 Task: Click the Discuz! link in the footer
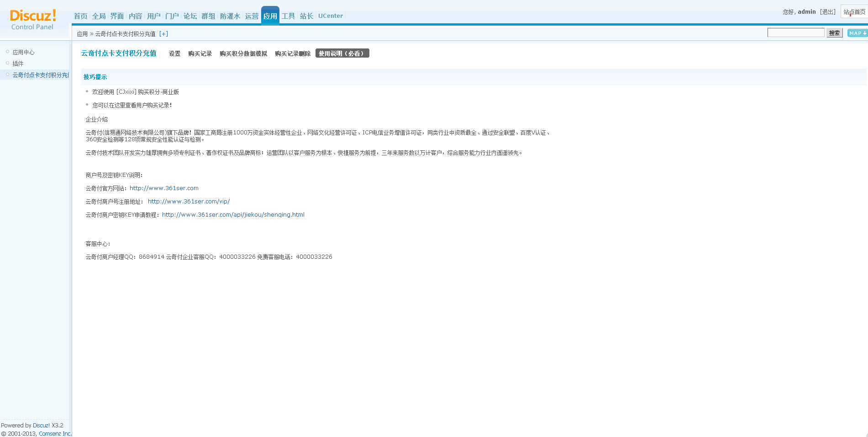pos(41,426)
